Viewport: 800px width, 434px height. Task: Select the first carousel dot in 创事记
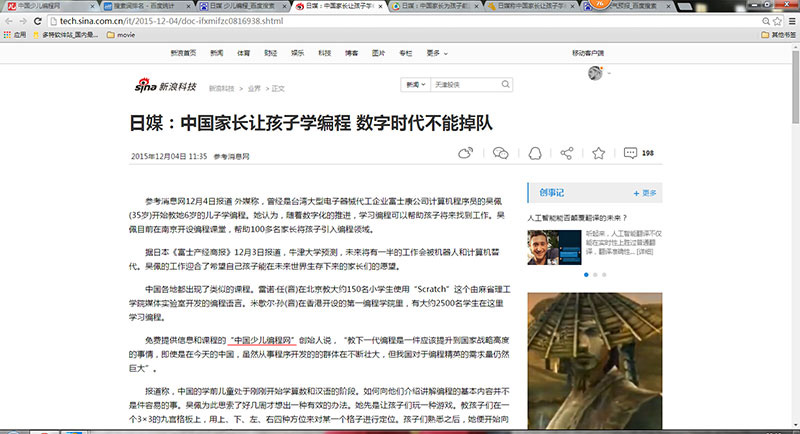[586, 275]
